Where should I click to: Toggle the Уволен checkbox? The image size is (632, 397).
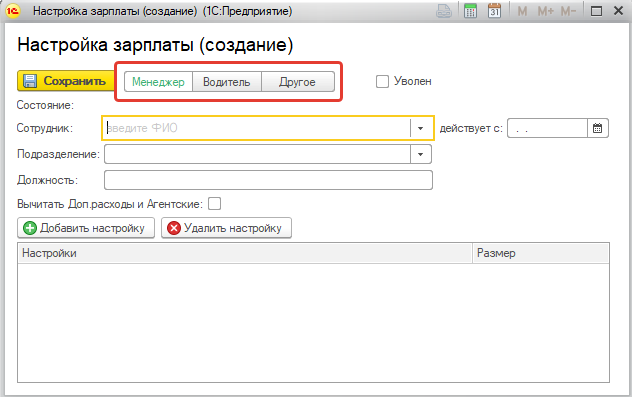tap(382, 81)
